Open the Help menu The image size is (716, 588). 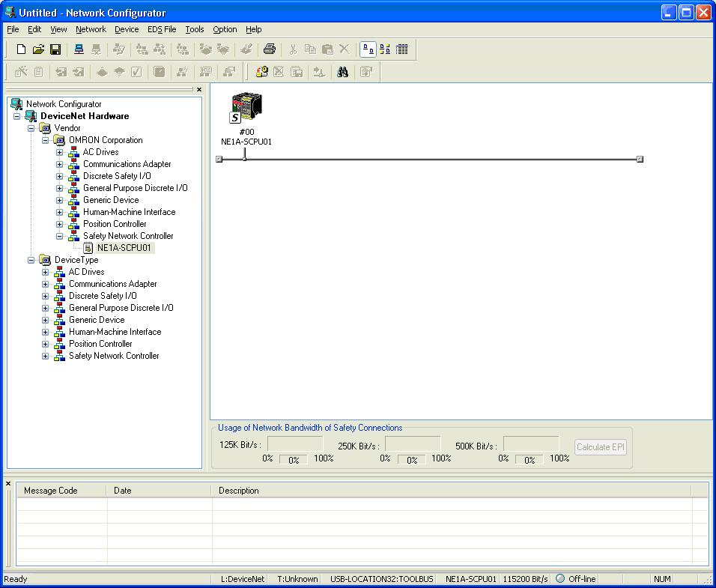[253, 29]
